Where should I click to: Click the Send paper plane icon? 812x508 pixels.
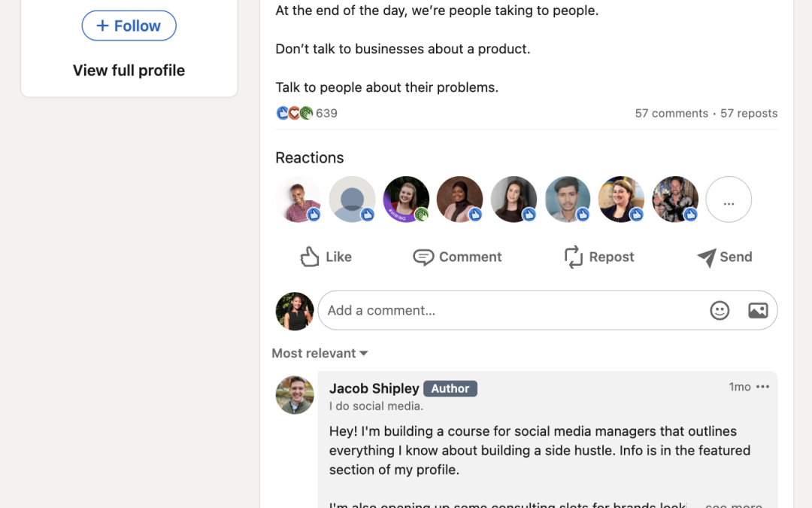tap(706, 257)
